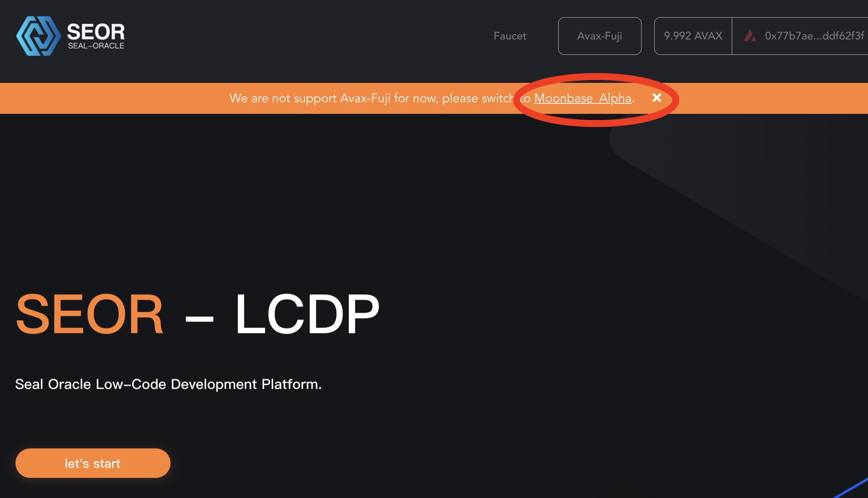The width and height of the screenshot is (868, 498).
Task: Click the SEAL-ORACLE tagline under the logo
Action: 96,46
